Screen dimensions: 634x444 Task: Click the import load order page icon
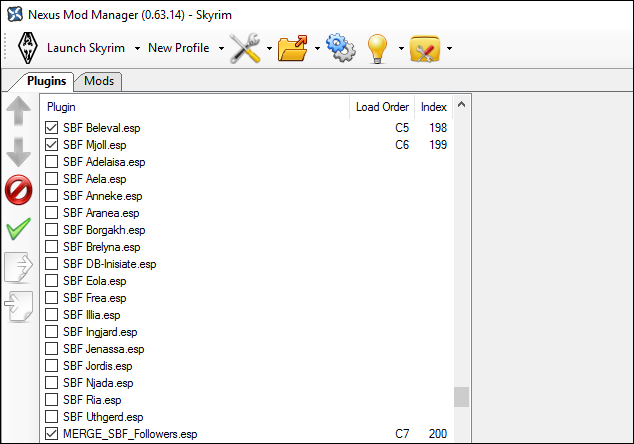click(x=19, y=306)
